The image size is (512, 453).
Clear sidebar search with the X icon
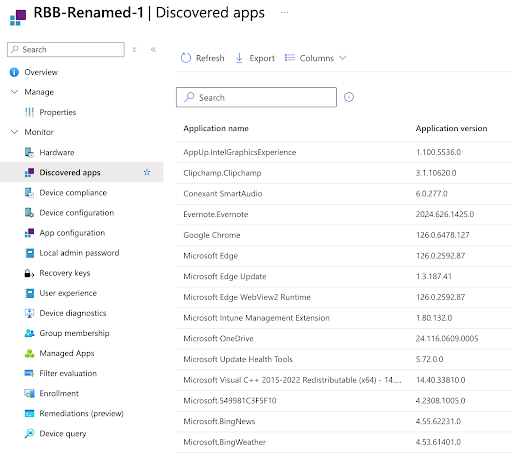(x=134, y=50)
